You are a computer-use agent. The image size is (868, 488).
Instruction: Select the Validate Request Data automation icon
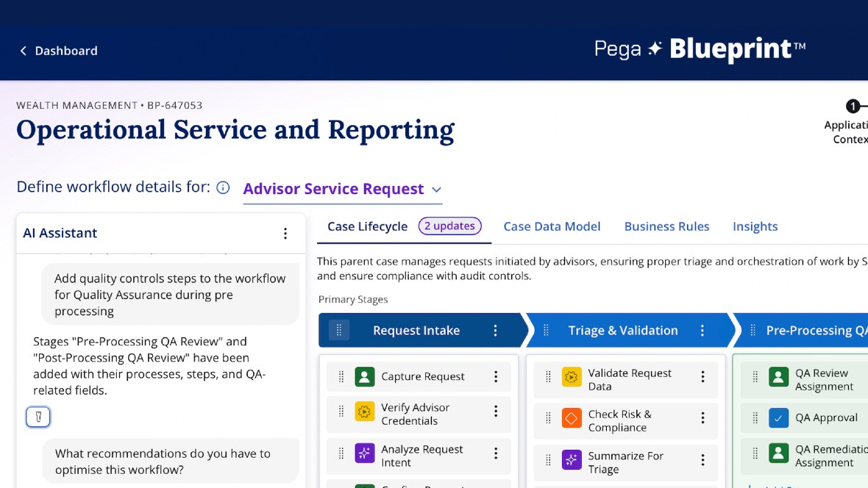pos(572,378)
